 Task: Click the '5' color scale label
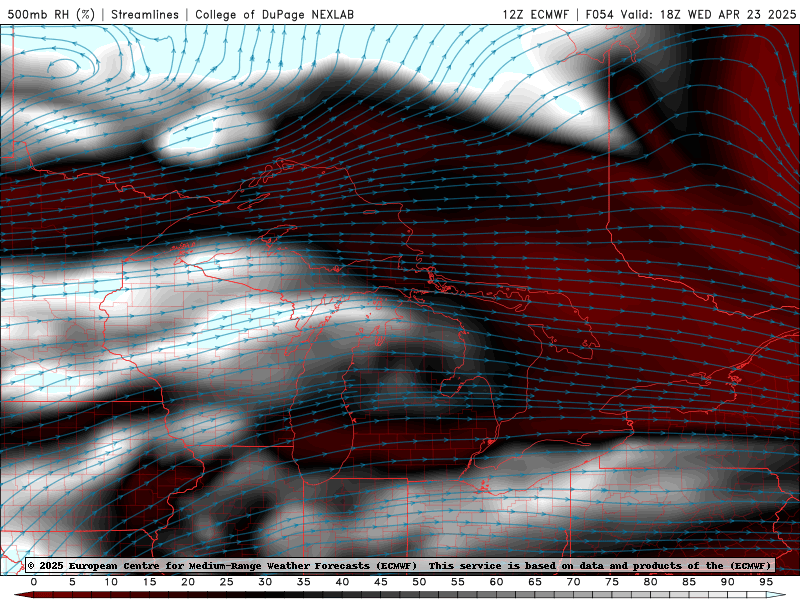pos(72,582)
